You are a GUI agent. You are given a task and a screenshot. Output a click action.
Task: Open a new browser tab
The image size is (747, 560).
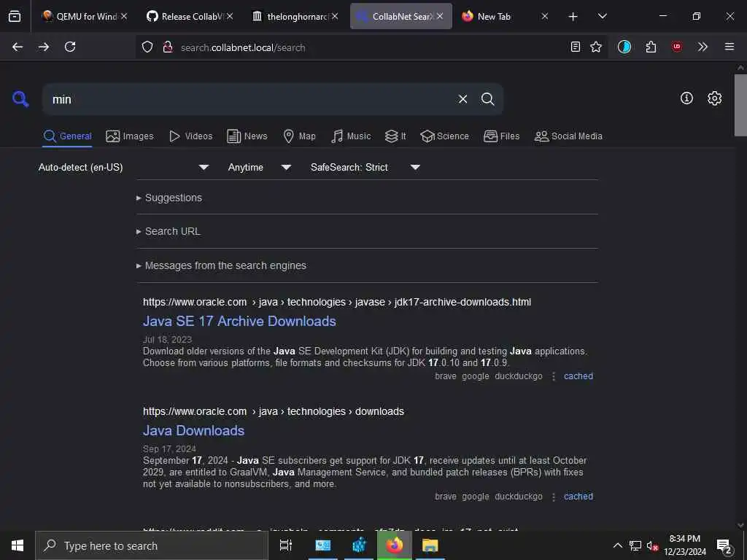coord(573,17)
